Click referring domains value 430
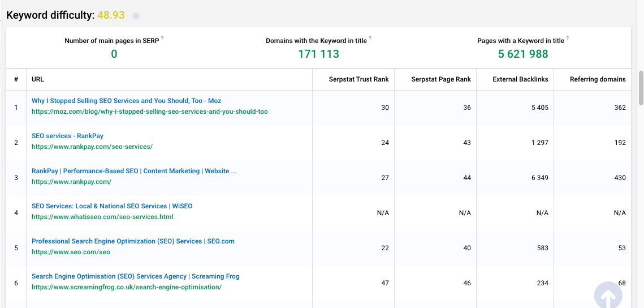This screenshot has height=308, width=644. pos(620,178)
